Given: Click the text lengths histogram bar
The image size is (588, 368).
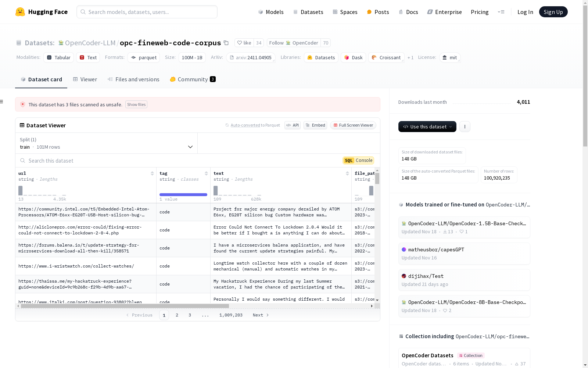Looking at the screenshot, I should pyautogui.click(x=216, y=191).
